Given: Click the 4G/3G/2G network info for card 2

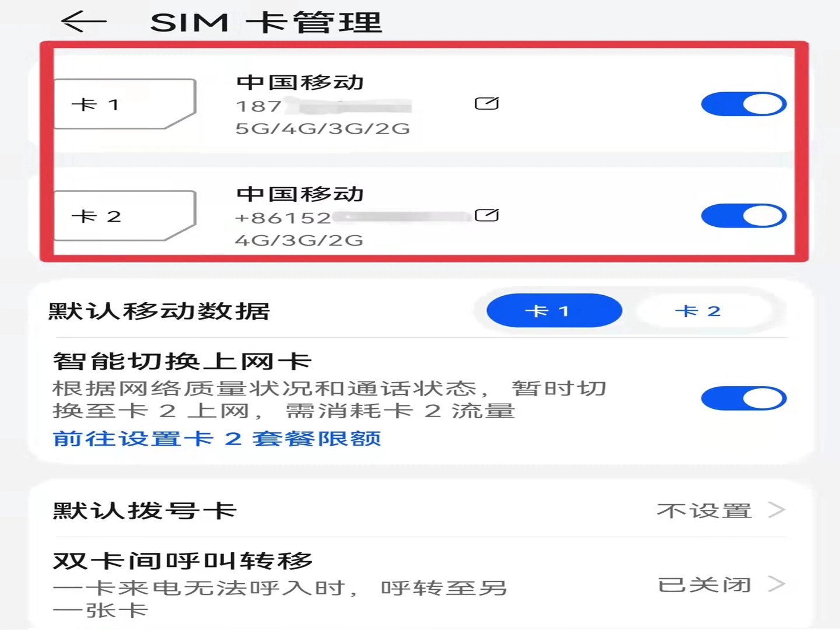Looking at the screenshot, I should click(297, 240).
